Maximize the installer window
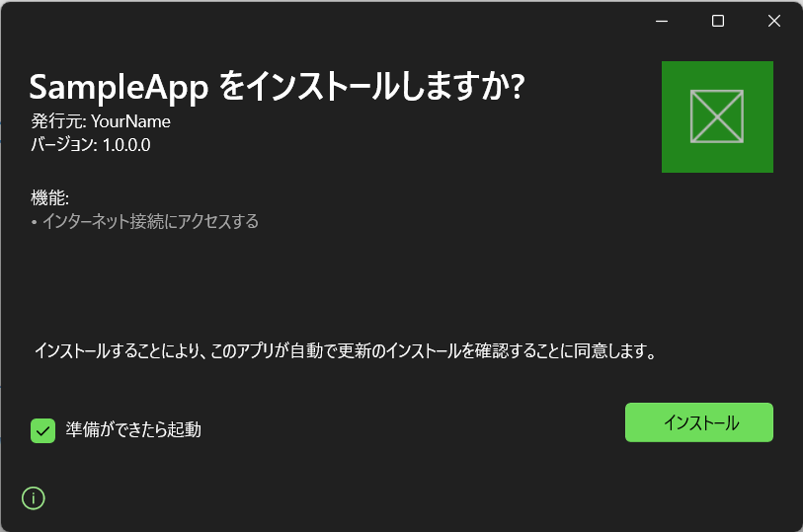 [718, 21]
